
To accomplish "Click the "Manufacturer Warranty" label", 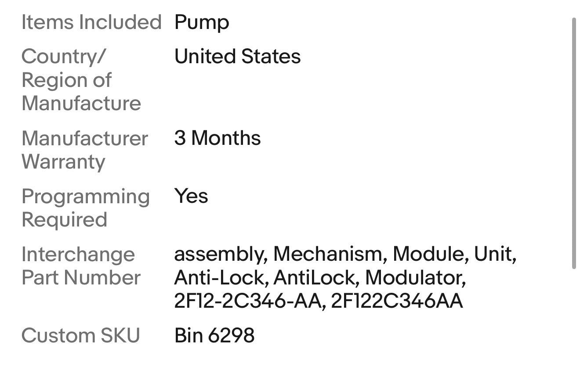I will 84,150.
